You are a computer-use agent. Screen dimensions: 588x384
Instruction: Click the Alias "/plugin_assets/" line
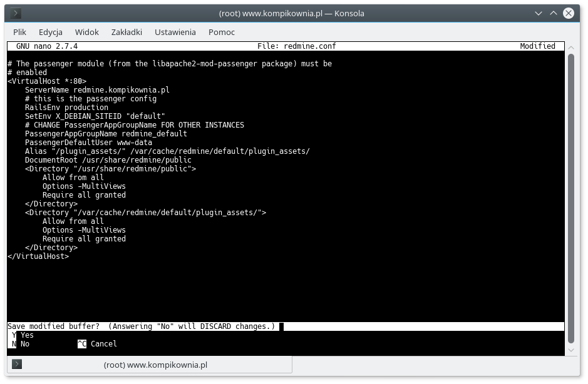(167, 151)
